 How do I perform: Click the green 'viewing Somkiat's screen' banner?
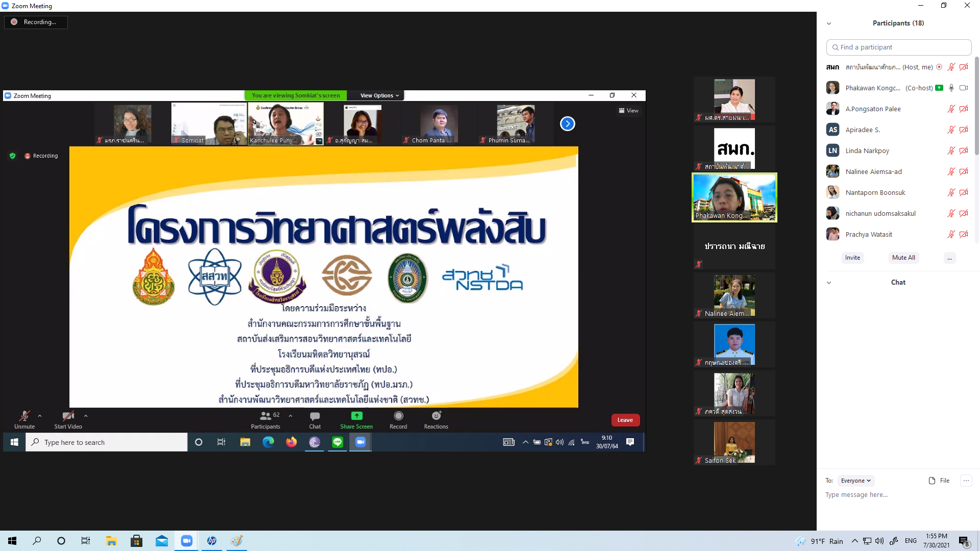pos(296,95)
